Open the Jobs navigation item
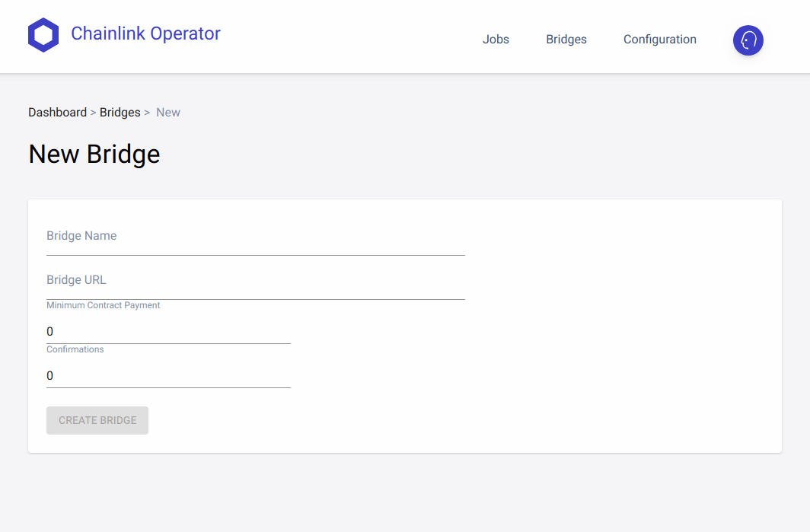This screenshot has height=532, width=810. [x=496, y=40]
